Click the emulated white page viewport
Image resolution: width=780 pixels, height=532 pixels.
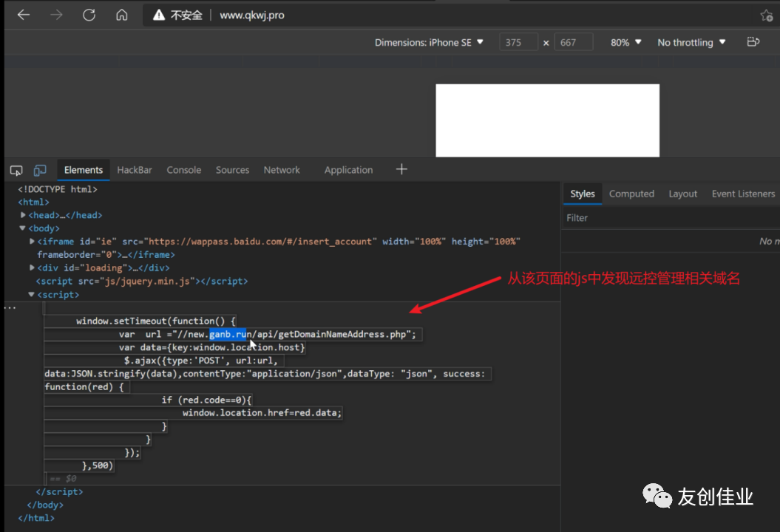click(547, 120)
